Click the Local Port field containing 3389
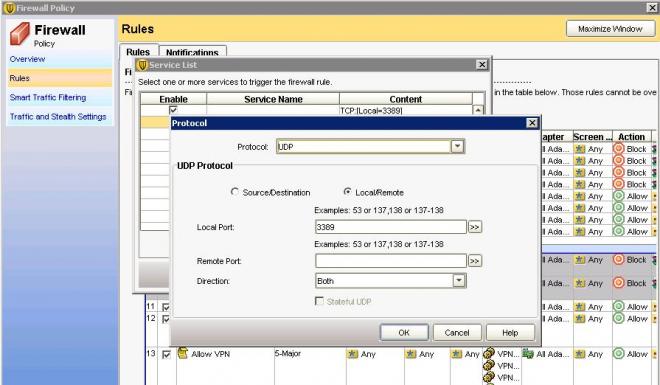The width and height of the screenshot is (660, 385). [x=391, y=227]
